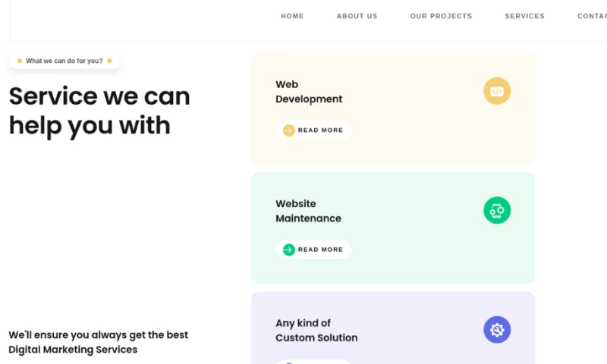Click the code icon in Web Development card
607x364 pixels.
[x=497, y=91]
